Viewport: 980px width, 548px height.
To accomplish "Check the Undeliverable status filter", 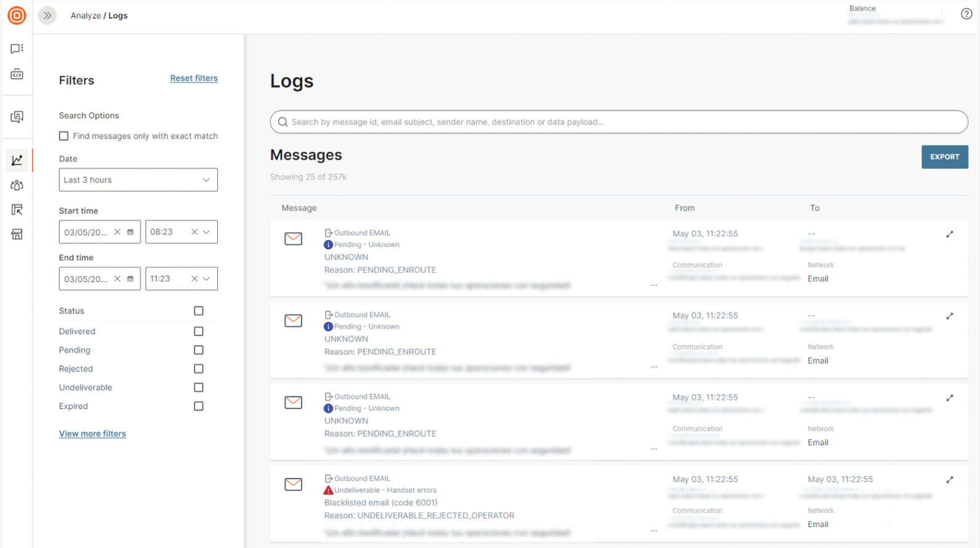I will [x=198, y=387].
